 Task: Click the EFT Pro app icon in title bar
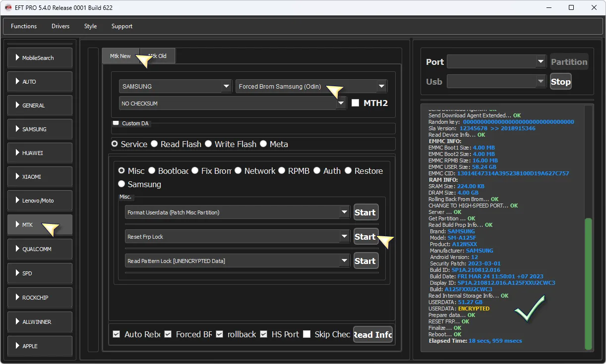pos(8,7)
